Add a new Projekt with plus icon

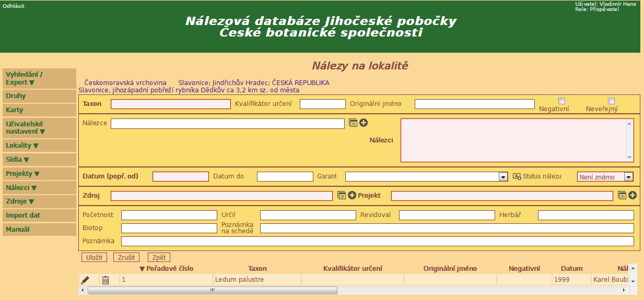tap(633, 195)
